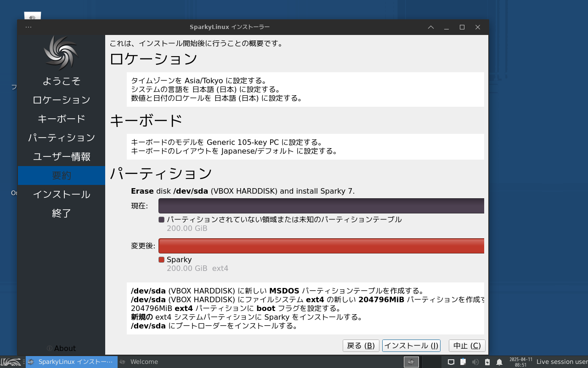This screenshot has width=588, height=368.
Task: Select the active workspace thumbnail in the pager
Action: coord(411,362)
